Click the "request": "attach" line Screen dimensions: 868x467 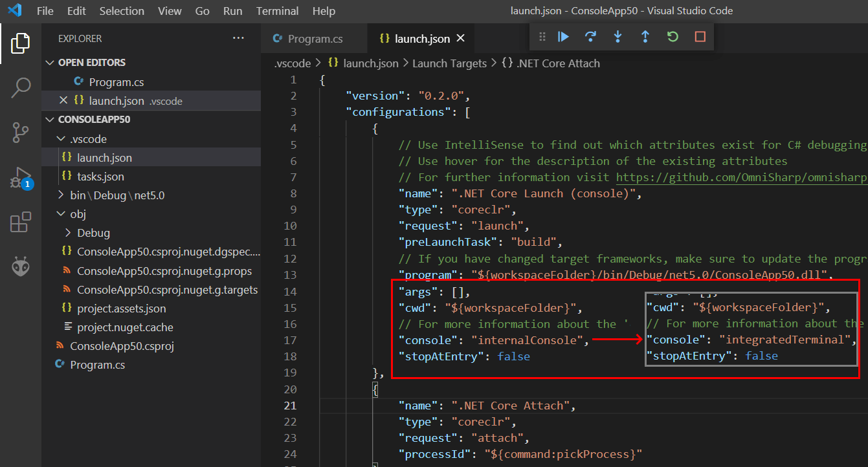(464, 438)
